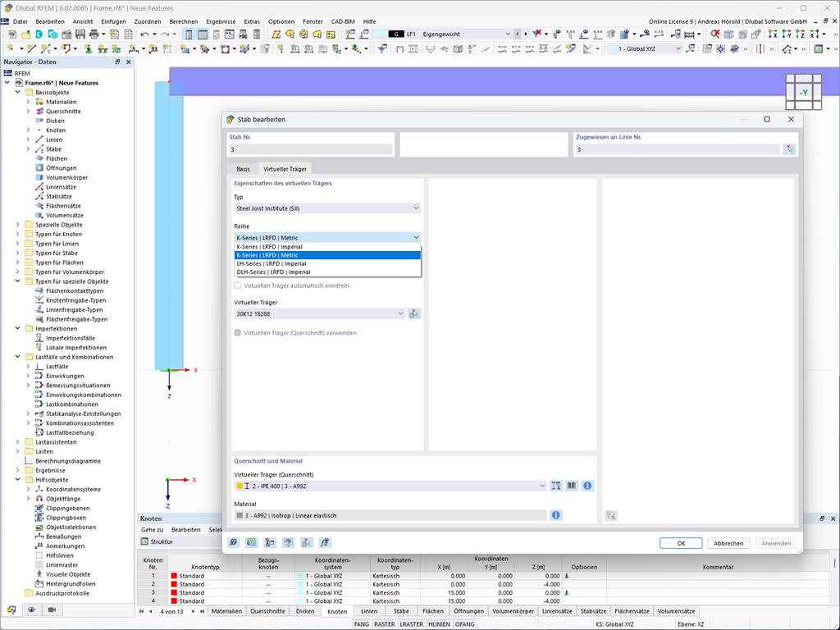
Task: Click the camera icon at Navigator bottom
Action: (52, 609)
